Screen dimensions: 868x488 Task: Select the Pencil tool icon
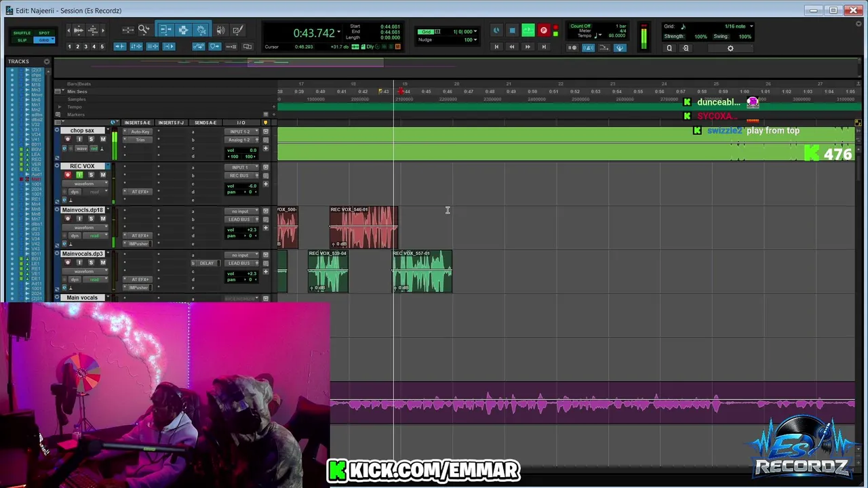pyautogui.click(x=237, y=30)
